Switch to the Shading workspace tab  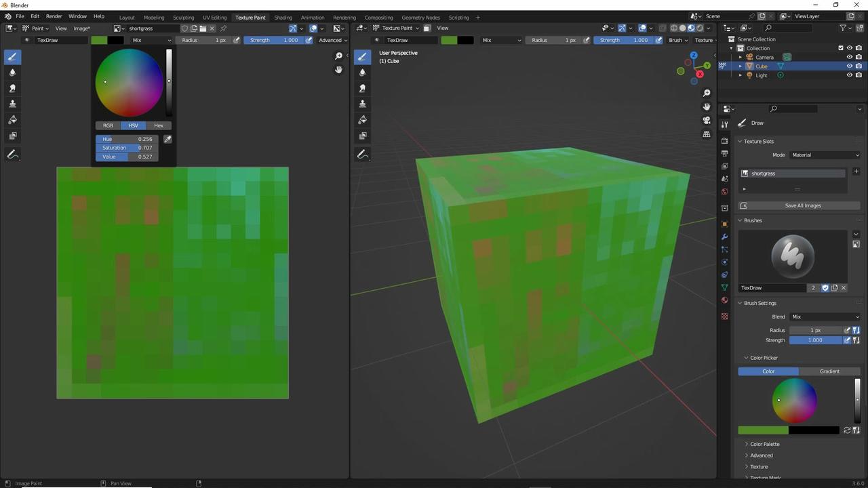pos(283,17)
